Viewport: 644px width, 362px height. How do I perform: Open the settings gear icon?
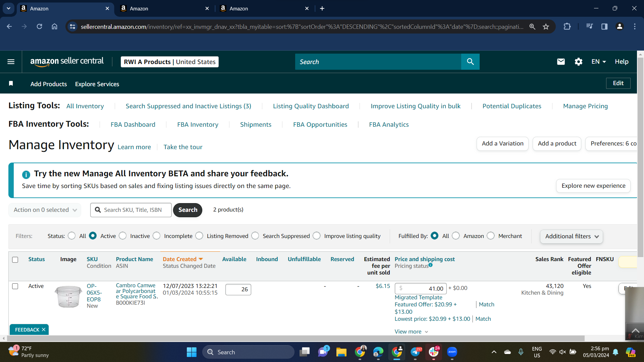click(x=578, y=62)
